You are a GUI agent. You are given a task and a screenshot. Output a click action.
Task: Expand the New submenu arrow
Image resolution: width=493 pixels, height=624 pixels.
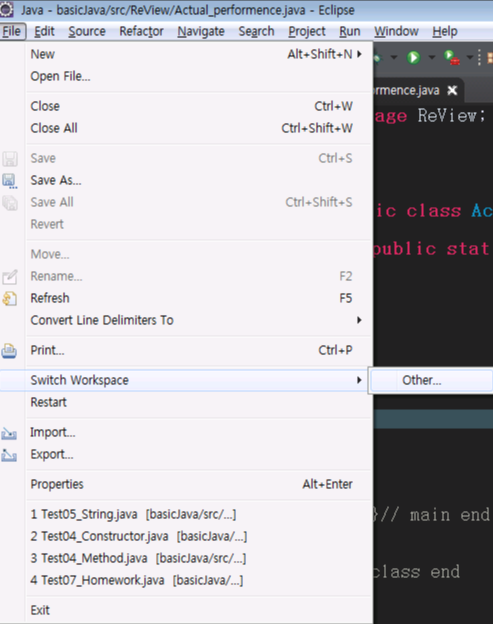tap(359, 54)
